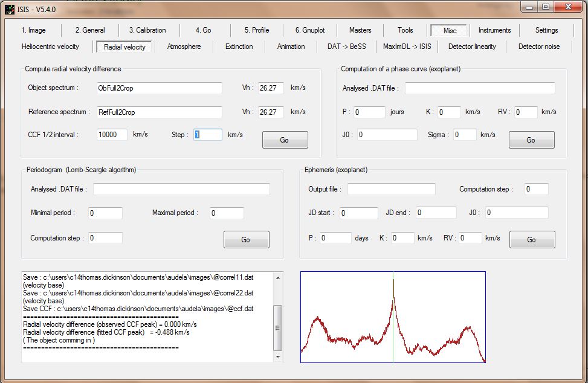Viewport: 588px width, 383px height.
Task: Start Lomb-Scargle periodogram with Go button
Action: tap(247, 239)
